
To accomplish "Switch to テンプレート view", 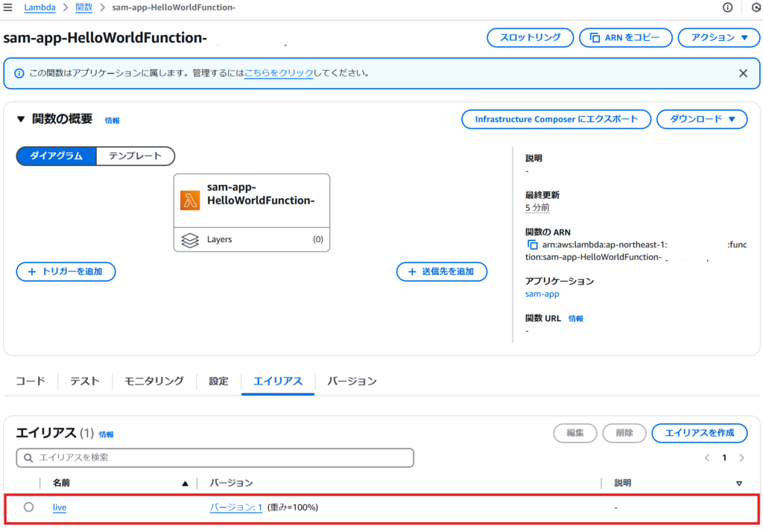I will click(136, 156).
